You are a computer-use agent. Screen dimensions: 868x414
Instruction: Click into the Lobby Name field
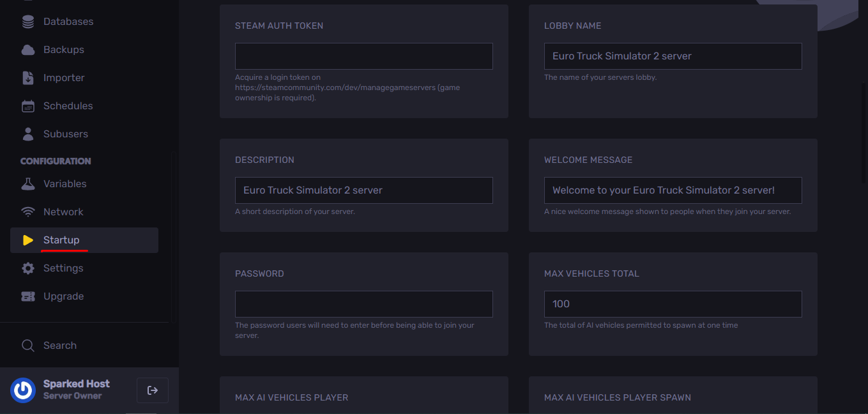673,56
